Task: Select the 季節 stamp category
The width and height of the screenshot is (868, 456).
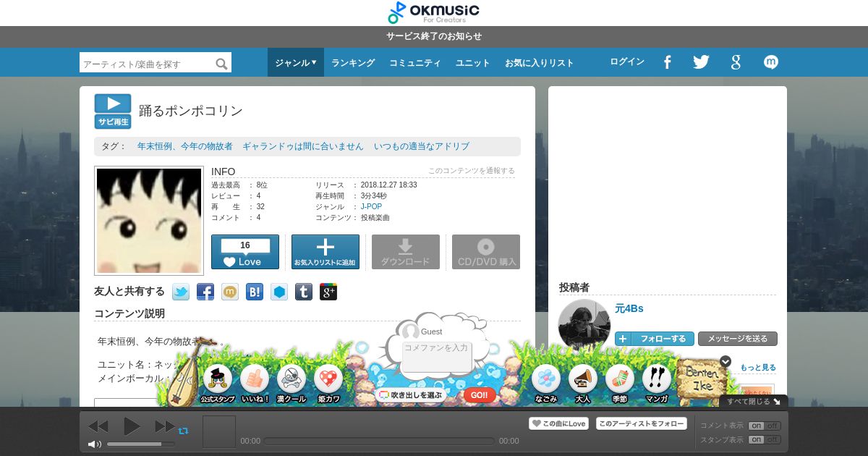Action: tap(620, 384)
